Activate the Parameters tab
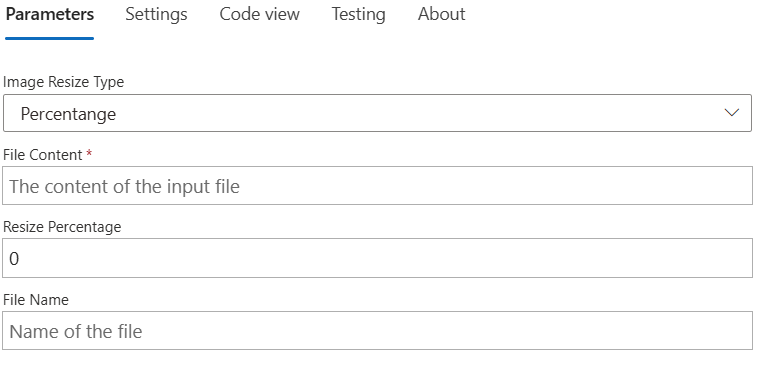Viewport: 764px width, 367px height. tap(50, 14)
